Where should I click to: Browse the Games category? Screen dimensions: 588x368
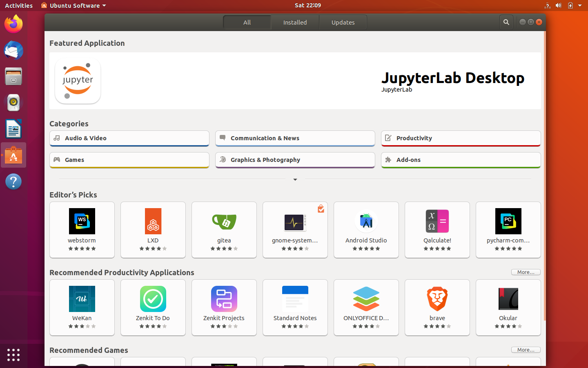click(129, 160)
